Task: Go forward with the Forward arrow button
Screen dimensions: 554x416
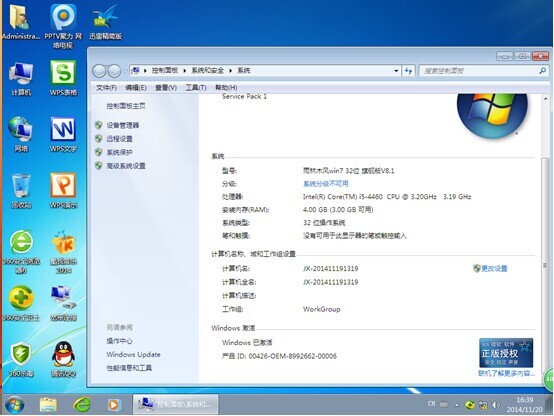Action: tap(114, 71)
